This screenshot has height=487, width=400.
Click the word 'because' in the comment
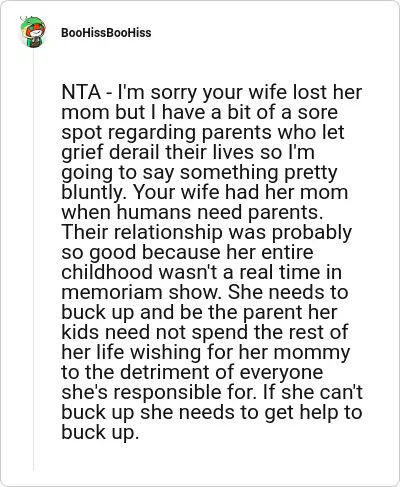[181, 252]
